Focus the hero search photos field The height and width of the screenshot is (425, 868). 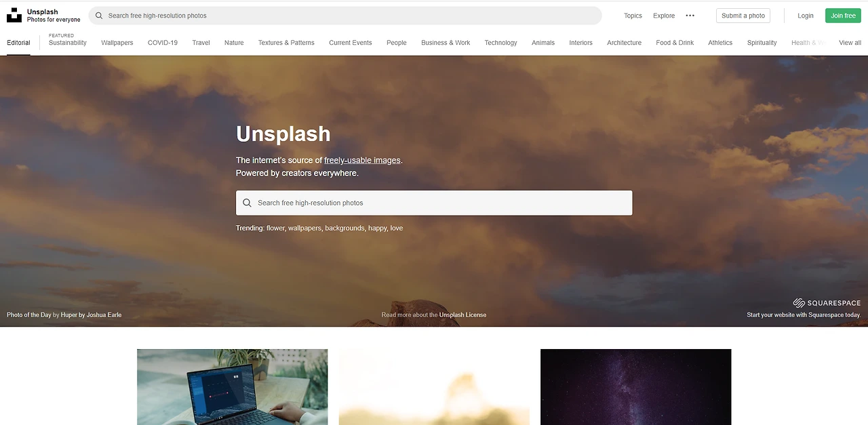tap(434, 203)
